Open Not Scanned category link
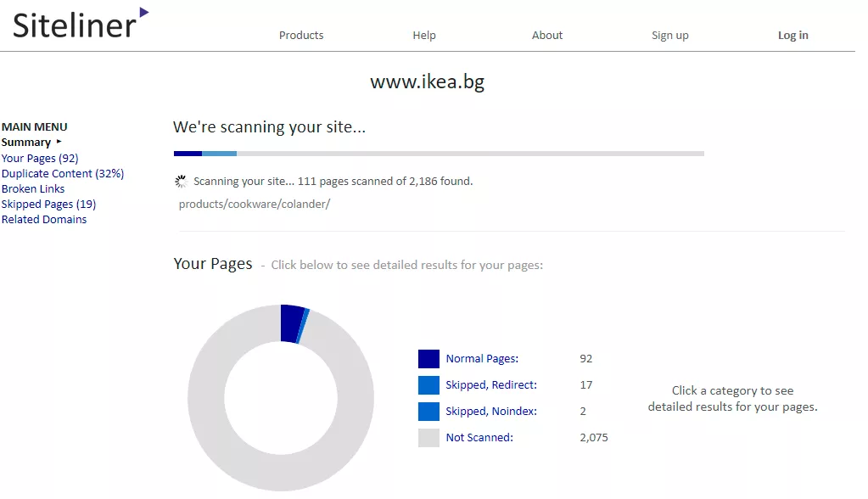The width and height of the screenshot is (868, 499). click(x=479, y=438)
